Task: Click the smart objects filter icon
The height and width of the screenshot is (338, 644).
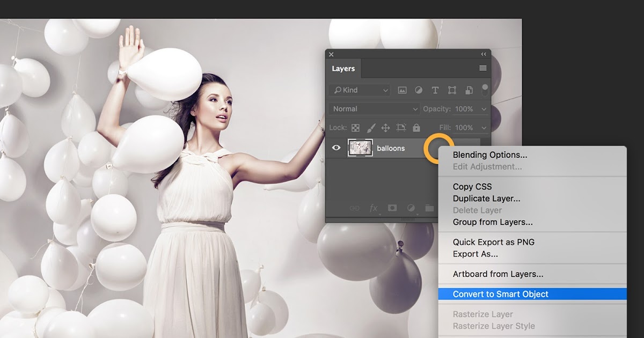Action: (468, 90)
